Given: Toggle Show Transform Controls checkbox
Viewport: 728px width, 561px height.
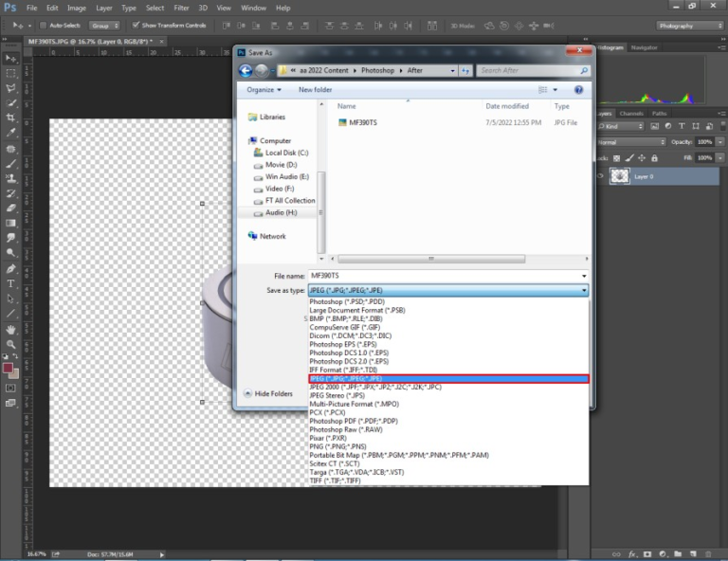Looking at the screenshot, I should point(136,25).
